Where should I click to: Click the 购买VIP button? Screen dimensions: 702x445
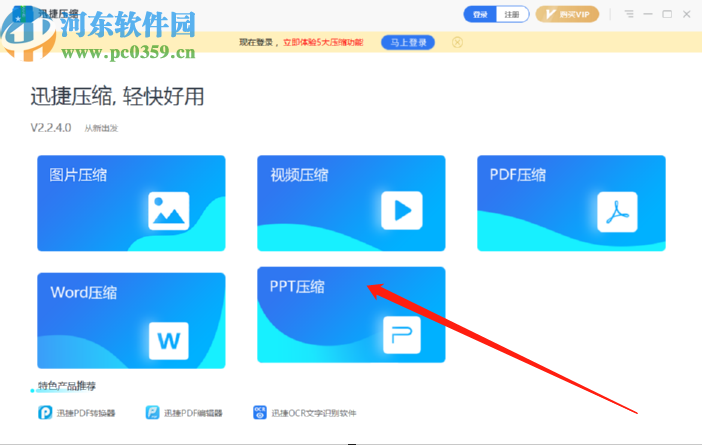pyautogui.click(x=567, y=14)
